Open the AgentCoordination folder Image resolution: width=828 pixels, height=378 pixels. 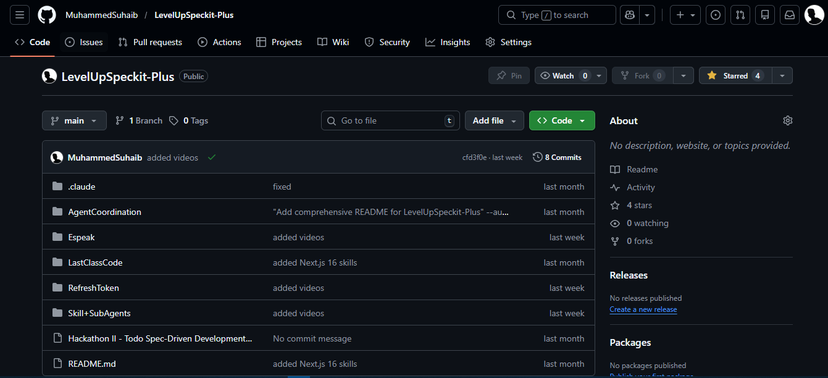click(x=105, y=212)
